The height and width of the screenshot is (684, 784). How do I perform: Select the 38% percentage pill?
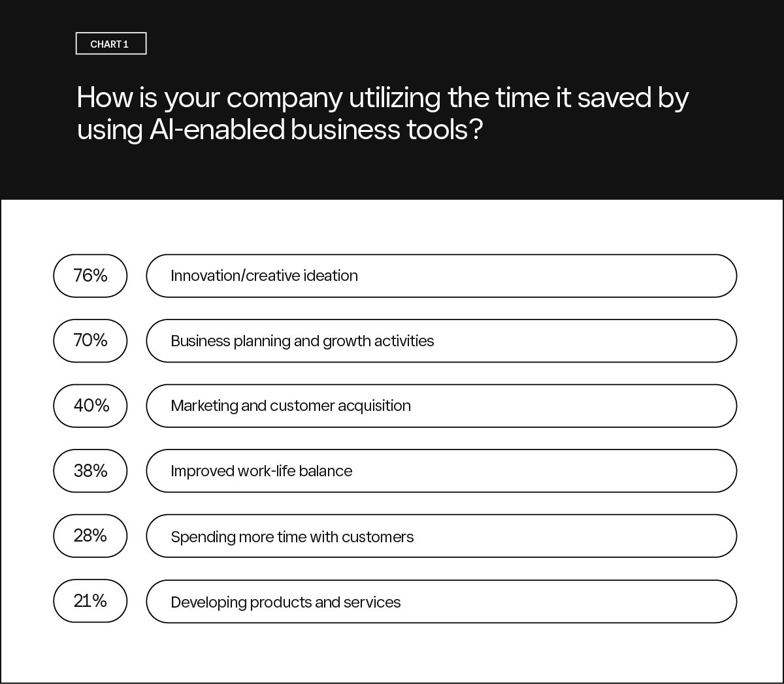(x=90, y=470)
